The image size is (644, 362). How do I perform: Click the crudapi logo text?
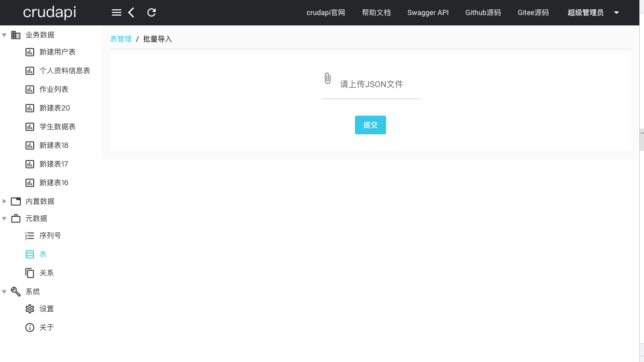click(50, 12)
